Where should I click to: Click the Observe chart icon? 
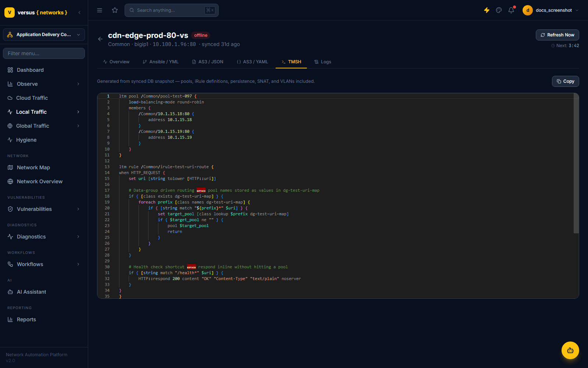pyautogui.click(x=10, y=84)
